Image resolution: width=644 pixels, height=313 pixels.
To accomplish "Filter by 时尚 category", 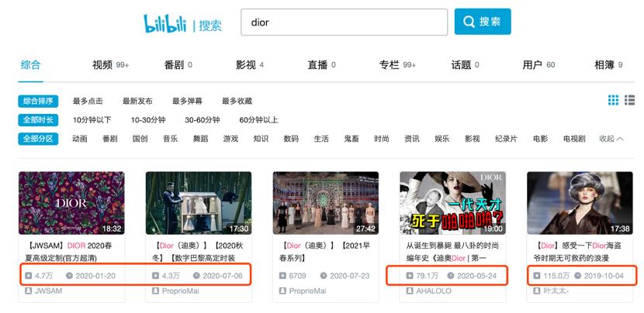I will pyautogui.click(x=382, y=139).
